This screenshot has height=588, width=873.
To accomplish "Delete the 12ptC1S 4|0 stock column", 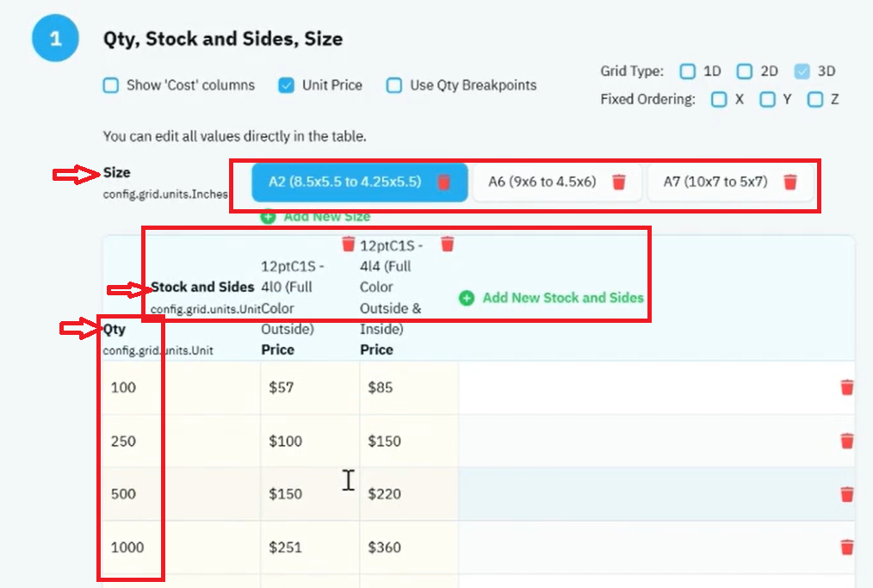I will pos(348,244).
